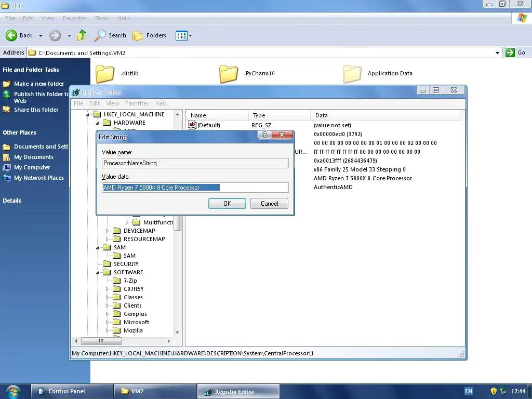Viewport: 532px width, 399px height.
Task: Open My Documents in Other Places
Action: (x=28, y=157)
